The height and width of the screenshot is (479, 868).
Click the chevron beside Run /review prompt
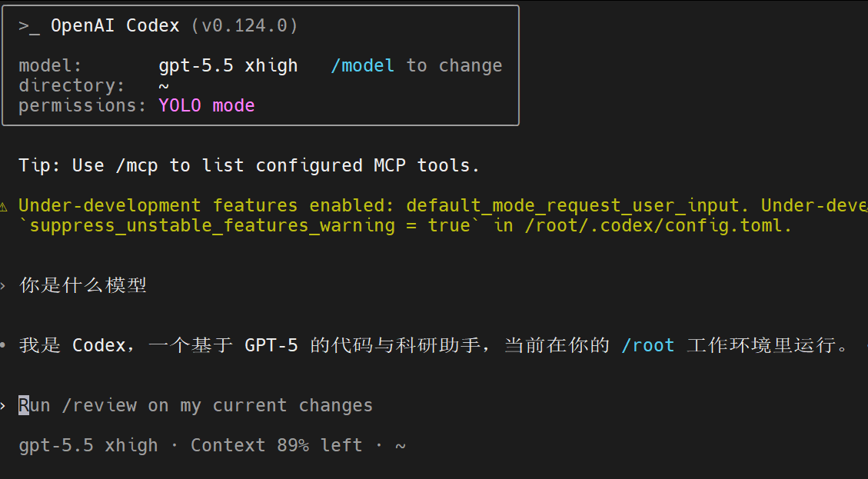[3, 406]
